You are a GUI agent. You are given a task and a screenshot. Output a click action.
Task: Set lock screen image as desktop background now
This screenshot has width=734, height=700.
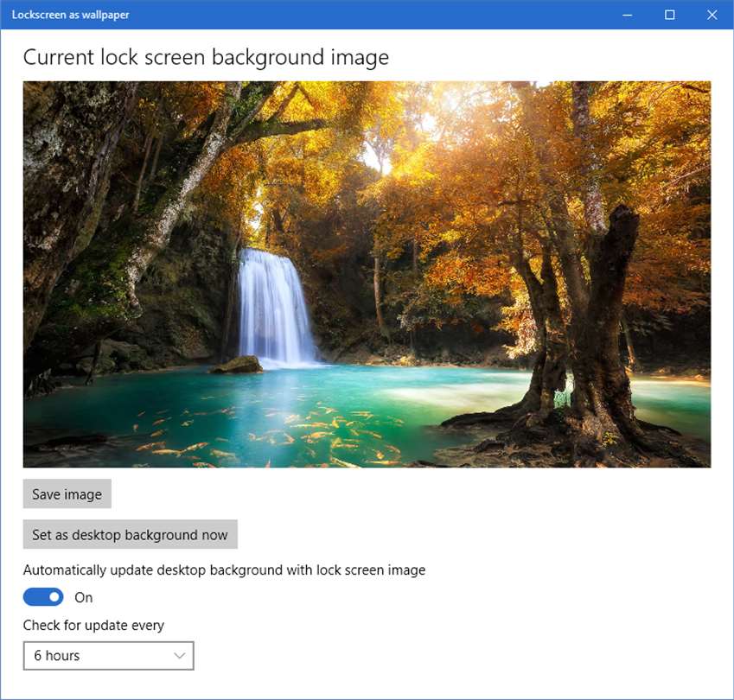(131, 534)
